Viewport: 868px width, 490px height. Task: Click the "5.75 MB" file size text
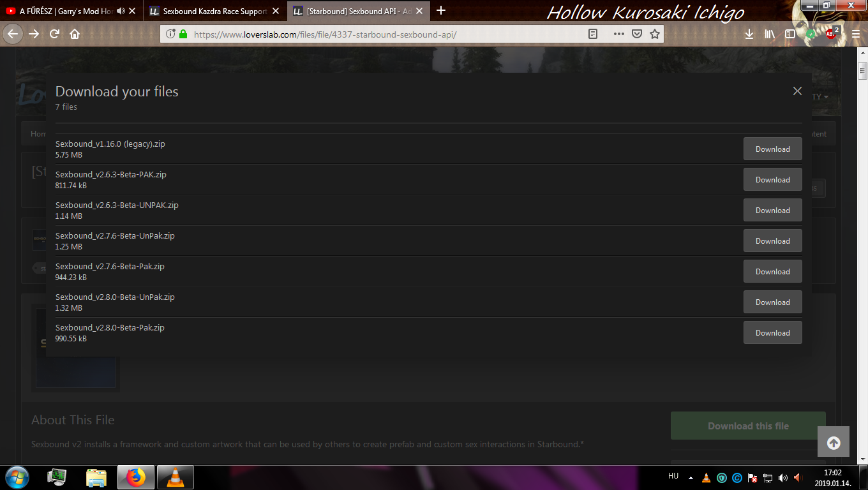pyautogui.click(x=69, y=155)
